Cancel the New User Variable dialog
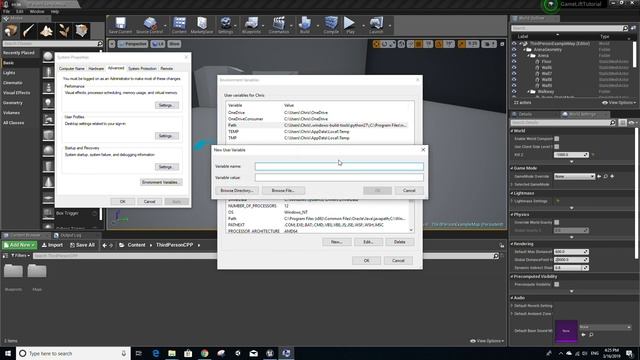This screenshot has width=640, height=360. (409, 191)
